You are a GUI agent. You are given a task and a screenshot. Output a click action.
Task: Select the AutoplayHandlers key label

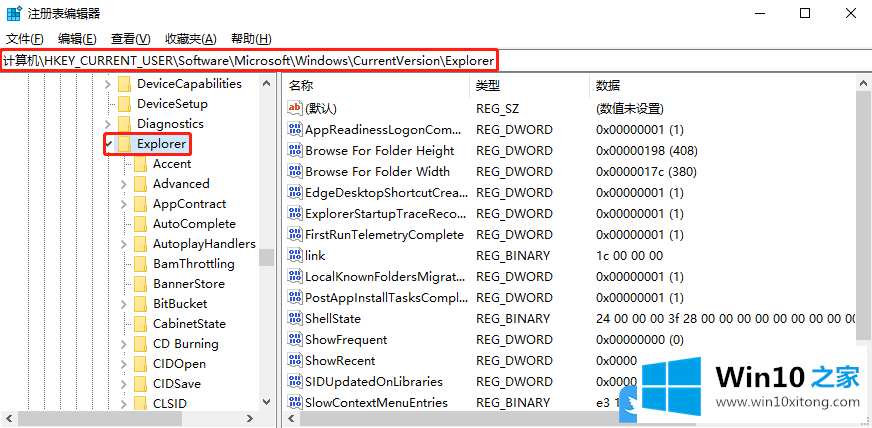(204, 244)
